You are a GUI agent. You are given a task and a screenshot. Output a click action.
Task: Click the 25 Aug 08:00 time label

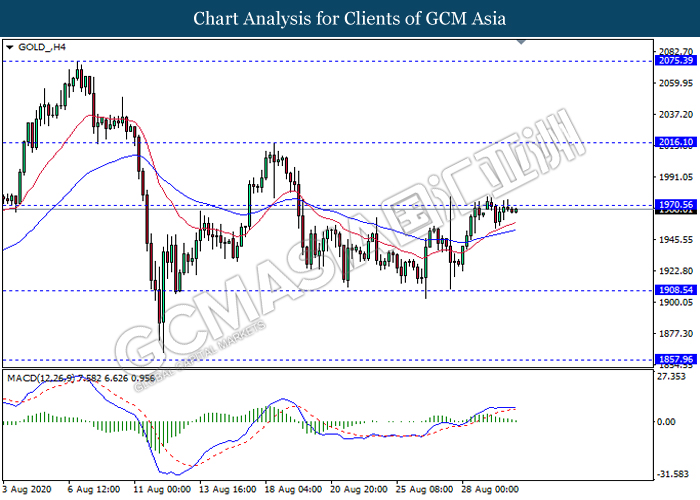click(x=425, y=490)
